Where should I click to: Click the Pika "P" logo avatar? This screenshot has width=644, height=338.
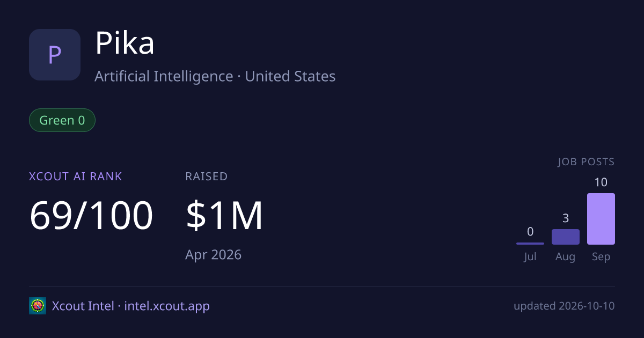pos(55,55)
